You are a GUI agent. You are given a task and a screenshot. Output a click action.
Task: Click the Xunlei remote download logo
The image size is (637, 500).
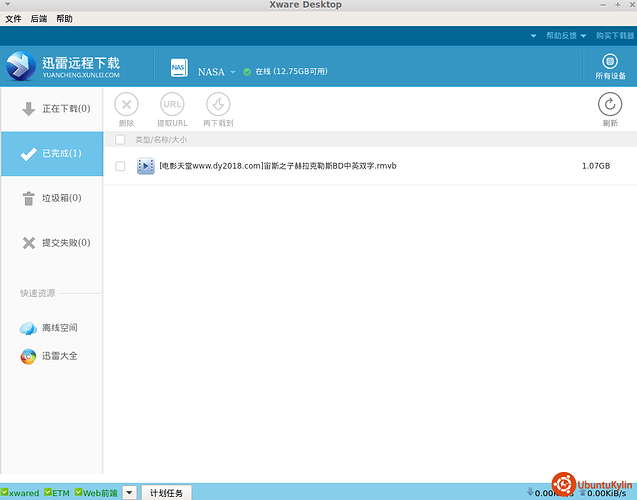20,66
